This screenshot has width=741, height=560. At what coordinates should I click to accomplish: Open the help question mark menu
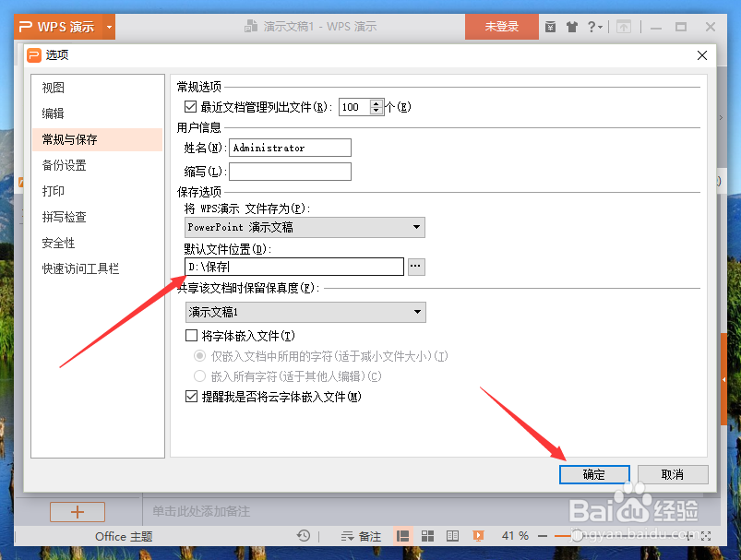click(594, 27)
